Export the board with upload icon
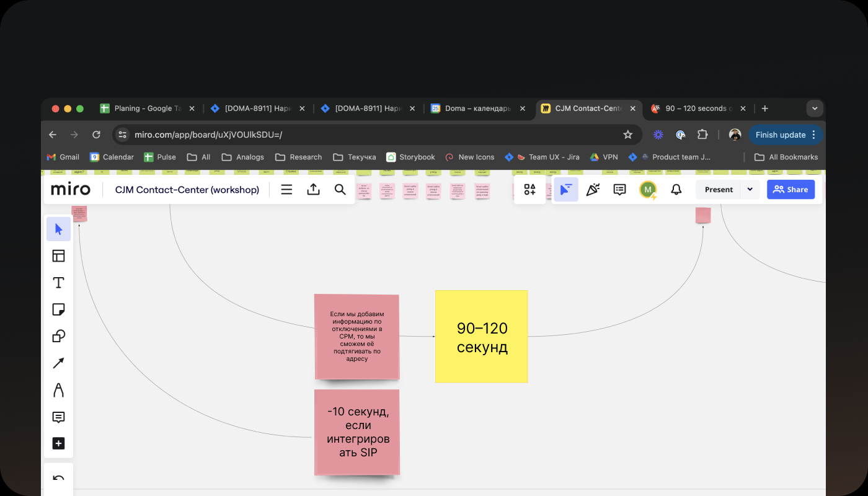Viewport: 868px width, 496px height. coord(314,190)
